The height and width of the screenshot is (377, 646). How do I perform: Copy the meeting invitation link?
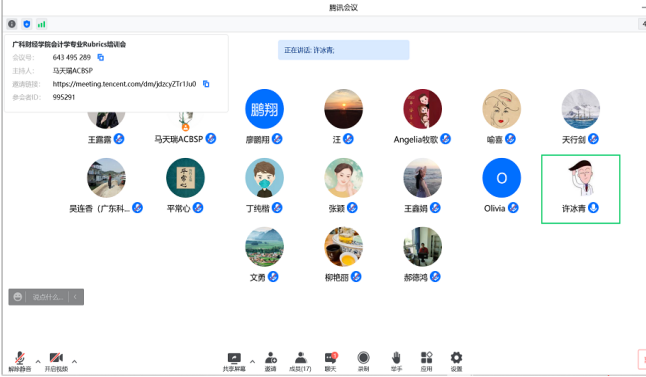(x=206, y=84)
